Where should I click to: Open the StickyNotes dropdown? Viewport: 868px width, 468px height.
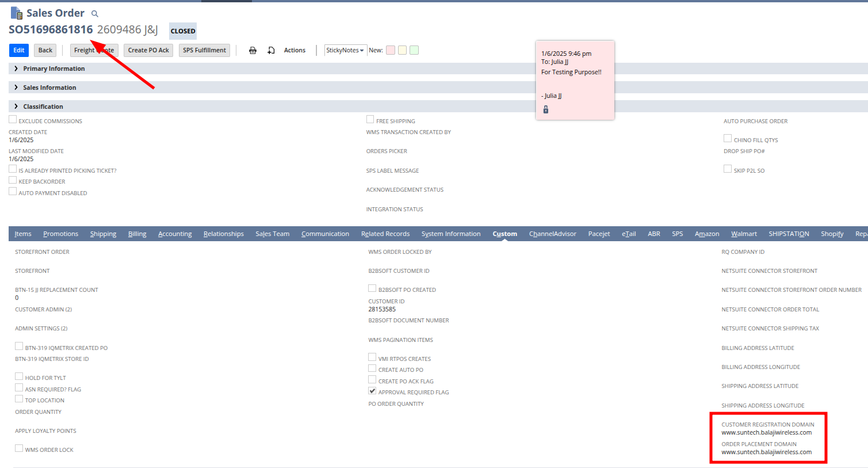[x=345, y=51]
